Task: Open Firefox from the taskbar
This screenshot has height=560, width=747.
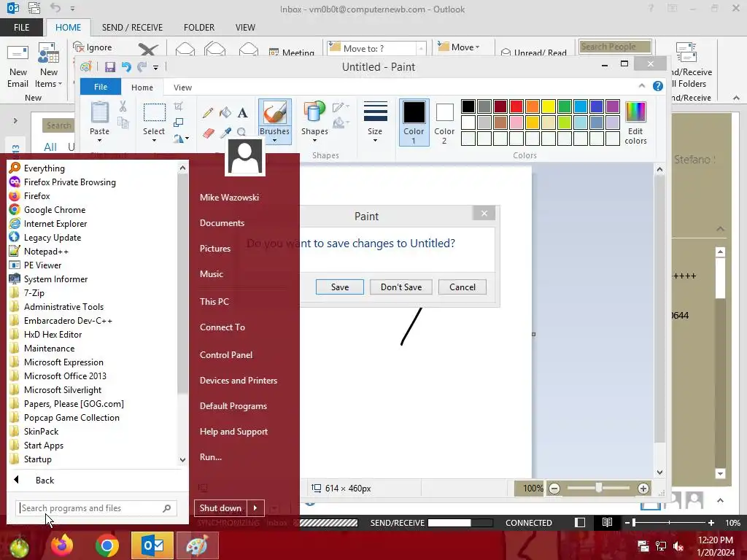Action: pos(62,545)
